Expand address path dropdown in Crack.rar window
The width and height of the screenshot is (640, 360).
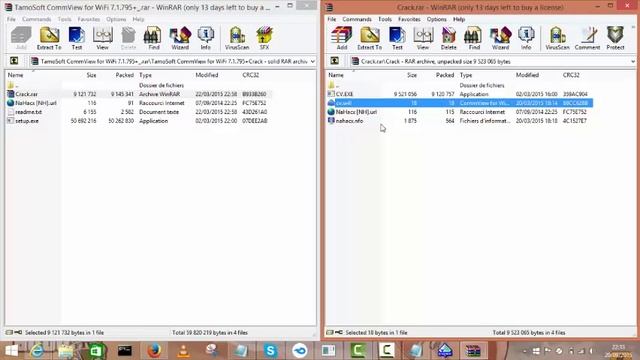click(x=633, y=62)
